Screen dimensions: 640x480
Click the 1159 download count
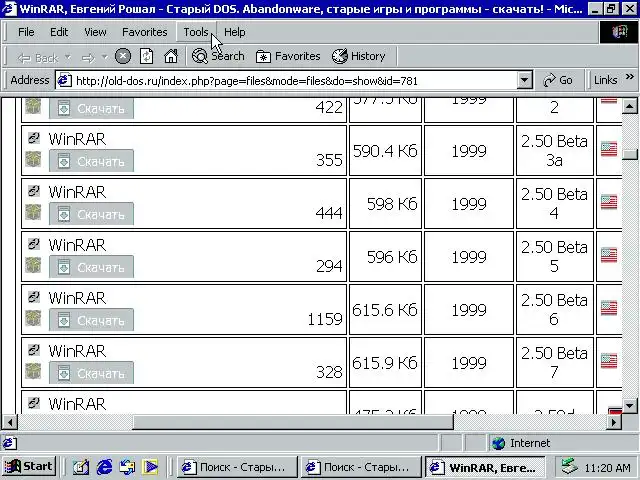325,319
